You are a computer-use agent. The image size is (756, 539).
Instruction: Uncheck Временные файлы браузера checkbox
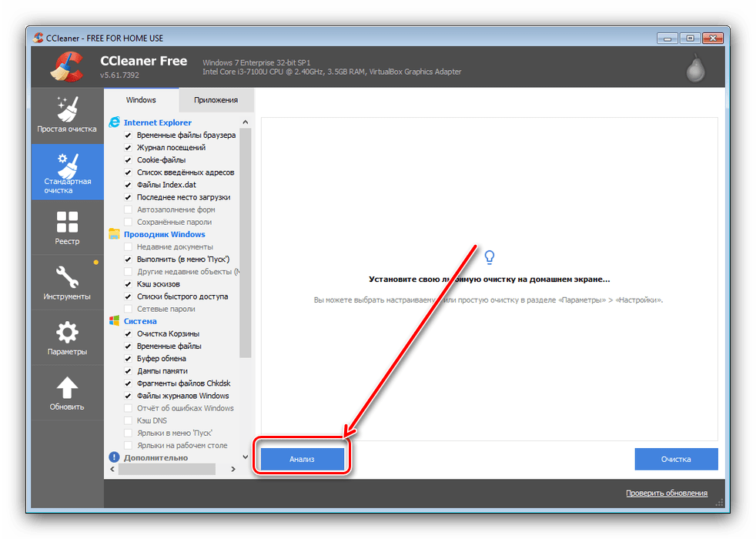[128, 136]
